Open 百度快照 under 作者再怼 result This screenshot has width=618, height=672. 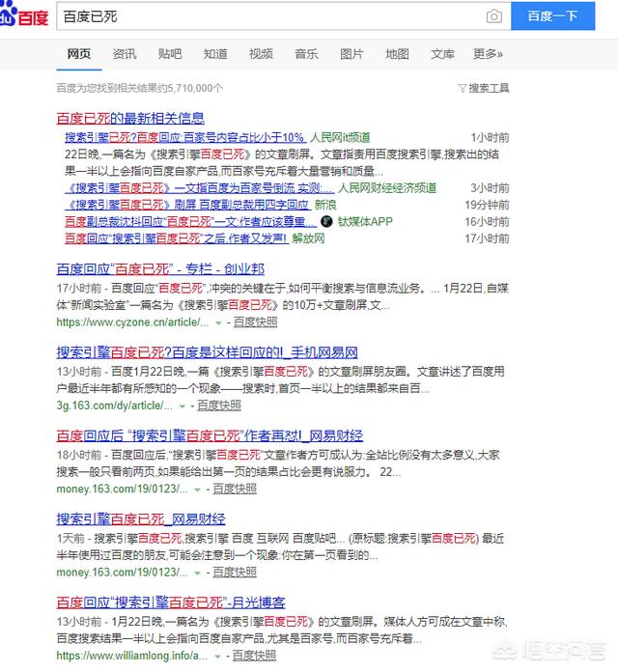pos(235,489)
